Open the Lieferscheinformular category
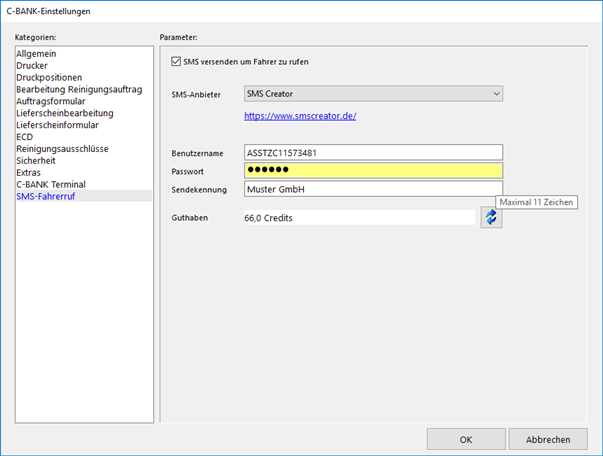 [x=58, y=125]
